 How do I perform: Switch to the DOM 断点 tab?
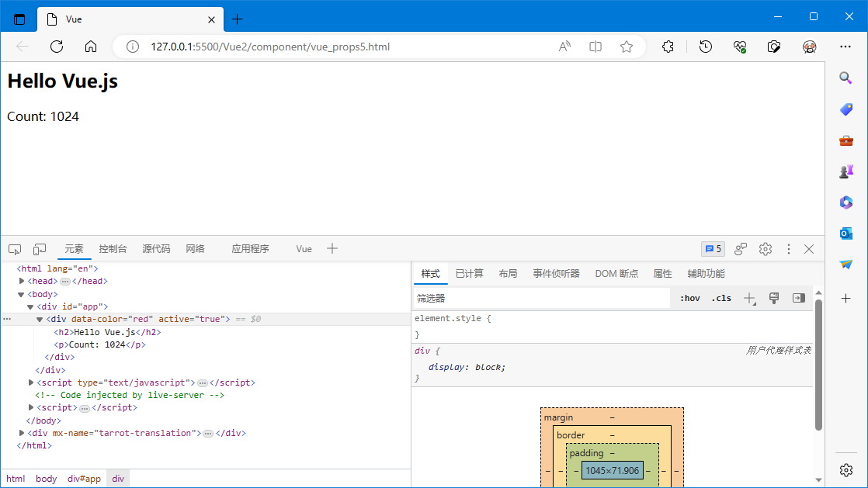coord(616,274)
